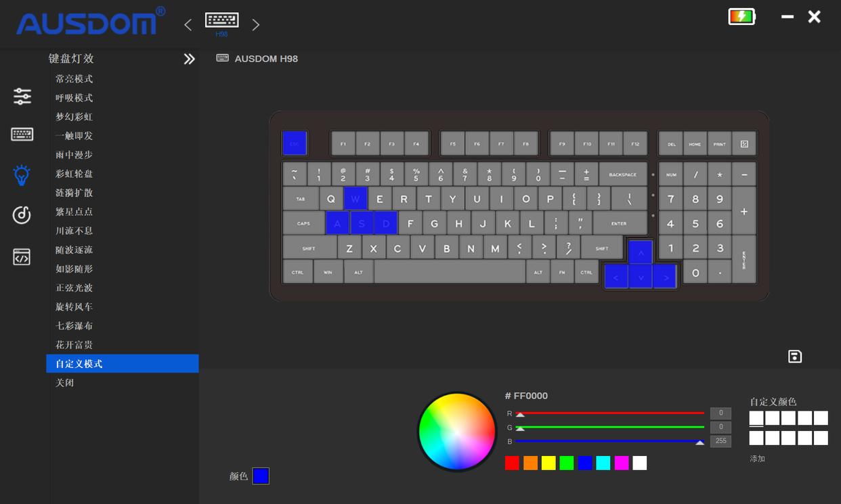Click the R value input field
The height and width of the screenshot is (504, 841).
coord(720,413)
